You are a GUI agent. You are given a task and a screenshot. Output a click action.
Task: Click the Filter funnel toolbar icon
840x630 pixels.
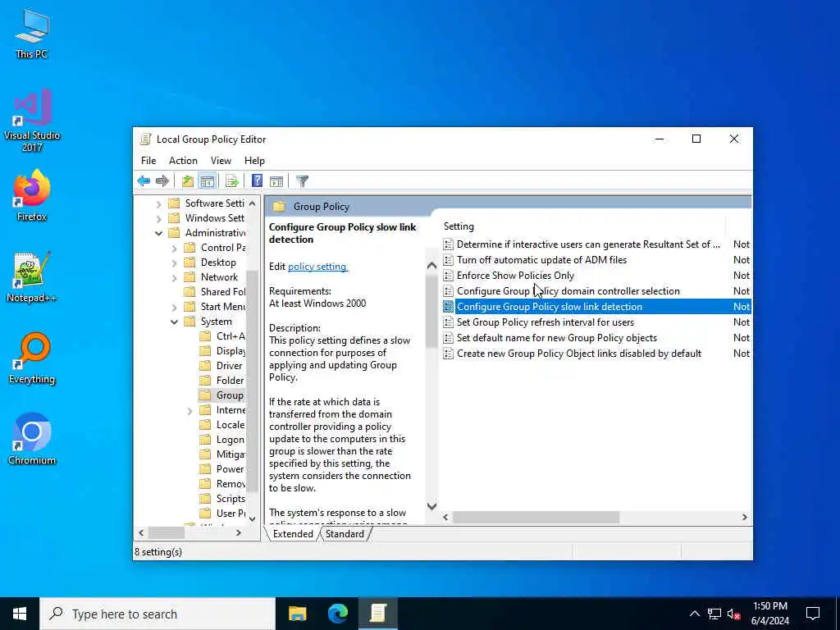(302, 181)
